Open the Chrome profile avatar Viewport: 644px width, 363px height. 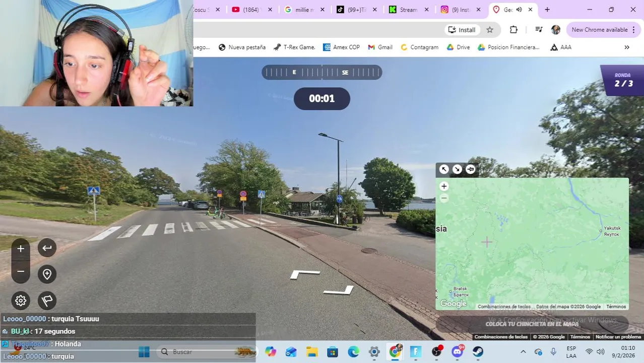click(556, 30)
